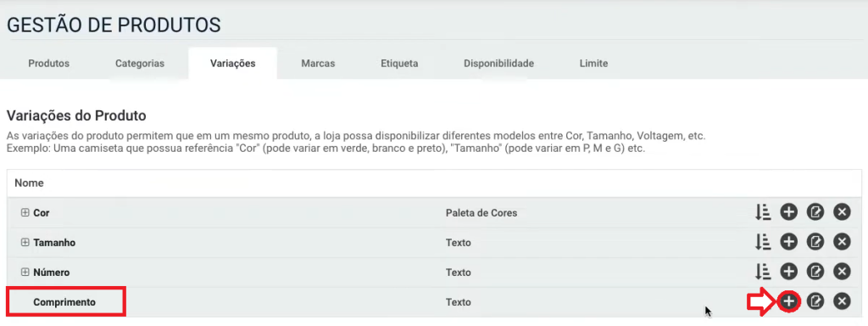
Task: Switch to the Limite tab
Action: pyautogui.click(x=593, y=63)
